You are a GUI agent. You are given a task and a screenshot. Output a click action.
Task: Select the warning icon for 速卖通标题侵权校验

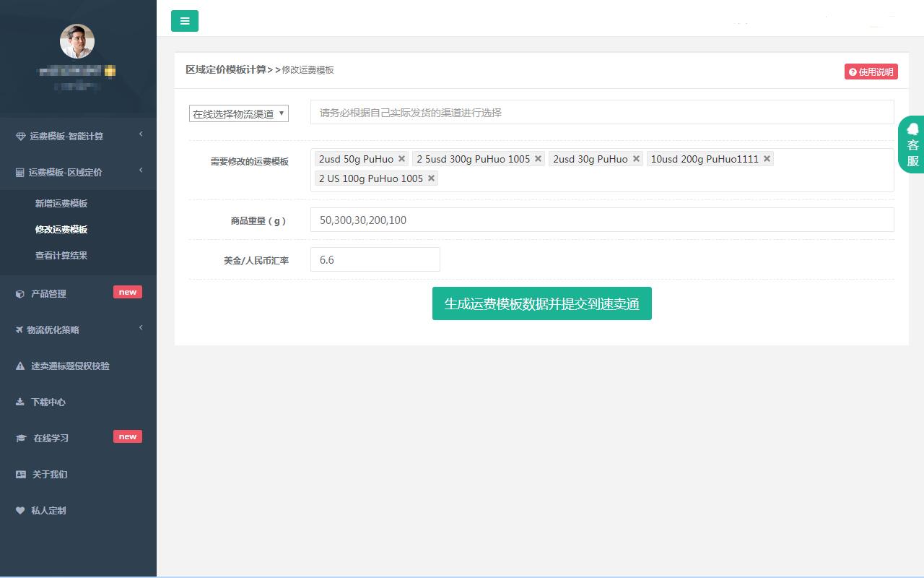coord(20,366)
